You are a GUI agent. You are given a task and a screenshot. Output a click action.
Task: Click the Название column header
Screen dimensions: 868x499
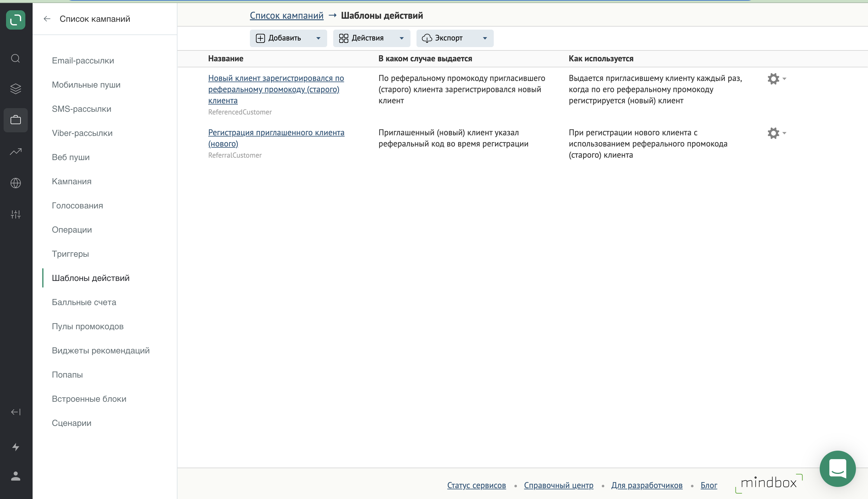[x=226, y=59]
